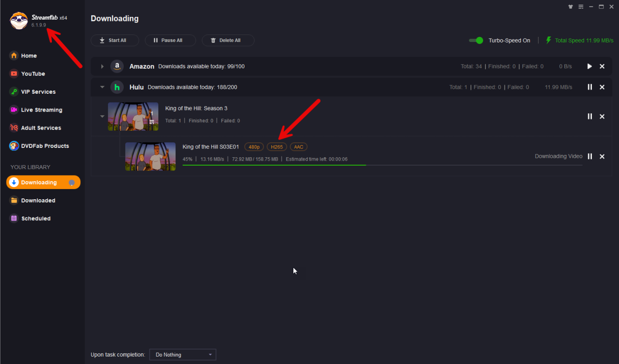Click the 480p resolution badge
Image resolution: width=619 pixels, height=364 pixels.
[x=254, y=147]
